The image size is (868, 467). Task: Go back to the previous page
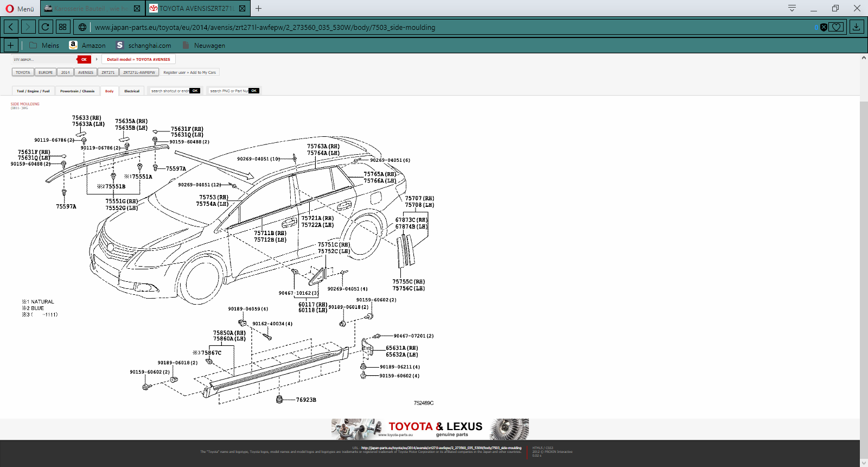click(11, 27)
